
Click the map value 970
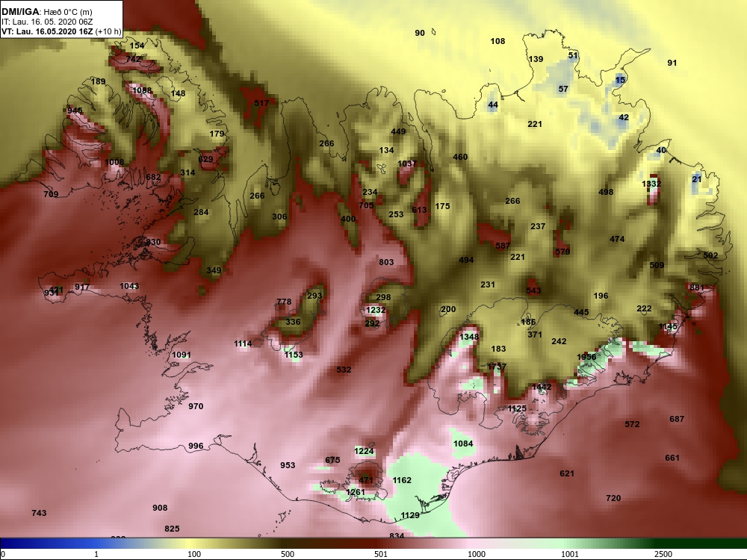196,406
